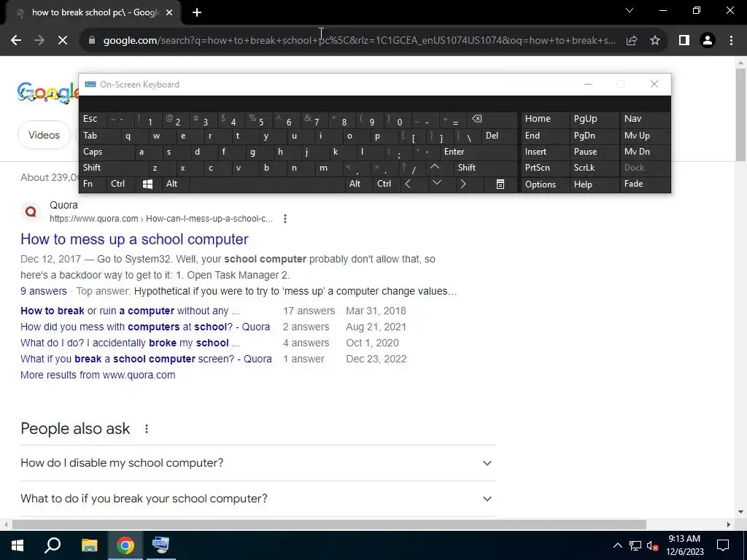747x560 pixels.
Task: Open Windows notification center
Action: pyautogui.click(x=723, y=545)
